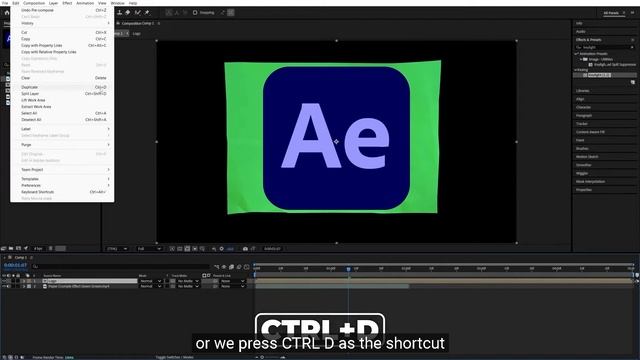Clear the Effects & Presets search text
Viewport: 640px width, 360px height.
[x=632, y=47]
